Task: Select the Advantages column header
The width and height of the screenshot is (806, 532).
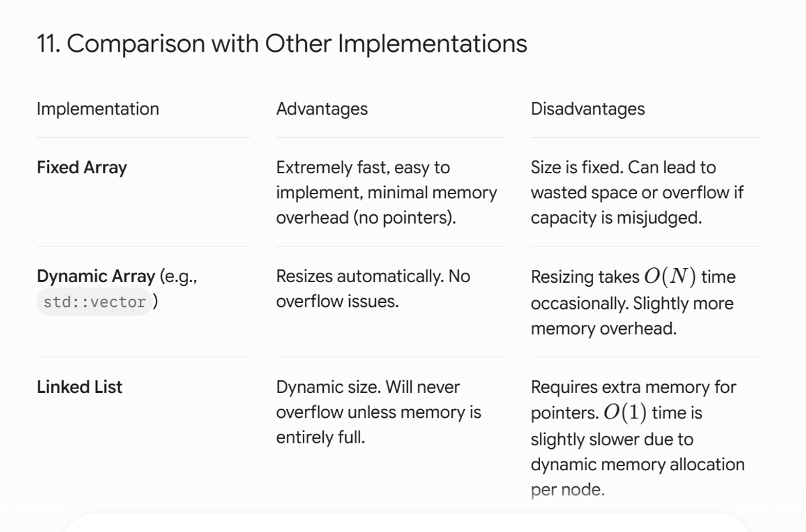Action: 322,109
